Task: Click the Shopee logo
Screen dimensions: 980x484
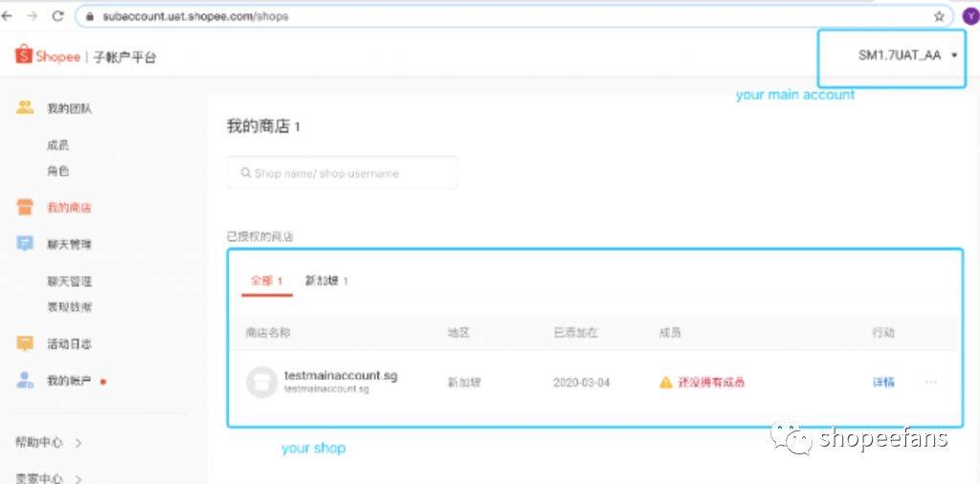Action: click(x=48, y=56)
